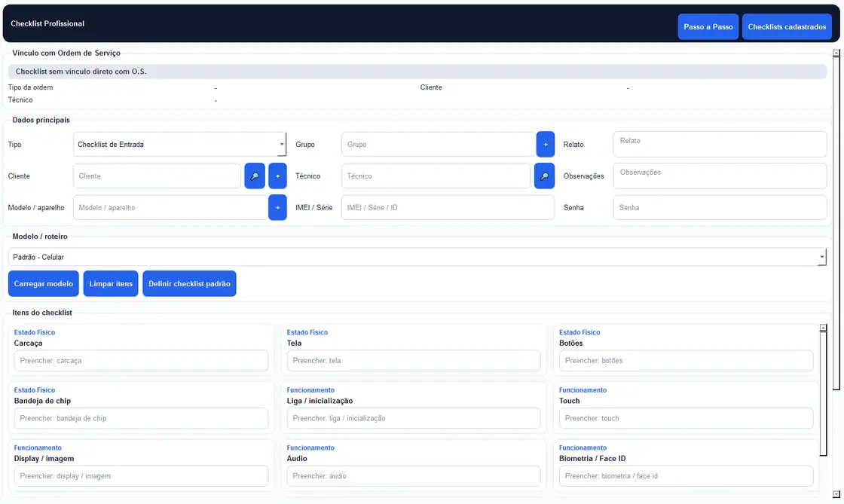The width and height of the screenshot is (844, 504).
Task: Click the checklist items scrollbar up arrow
Action: (823, 328)
